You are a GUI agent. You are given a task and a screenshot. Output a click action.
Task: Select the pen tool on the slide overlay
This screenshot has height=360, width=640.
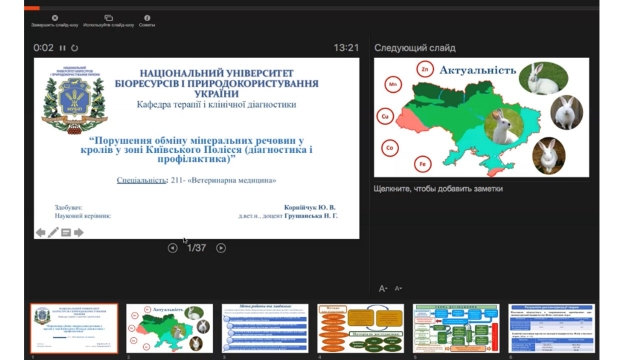(x=53, y=233)
